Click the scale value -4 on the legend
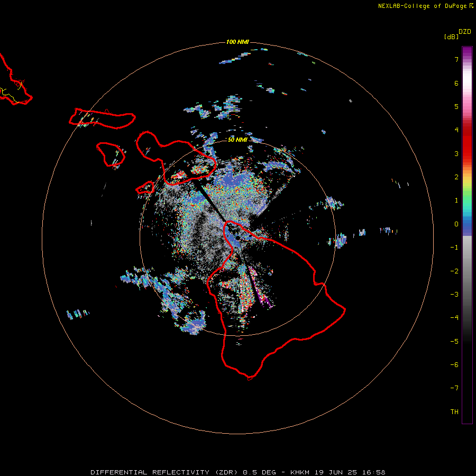 [x=454, y=317]
